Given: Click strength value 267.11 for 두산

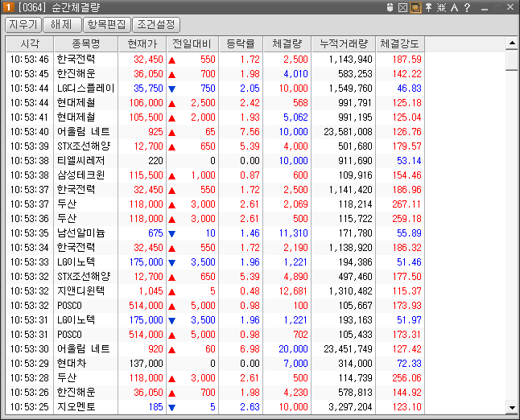Looking at the screenshot, I should point(407,204).
